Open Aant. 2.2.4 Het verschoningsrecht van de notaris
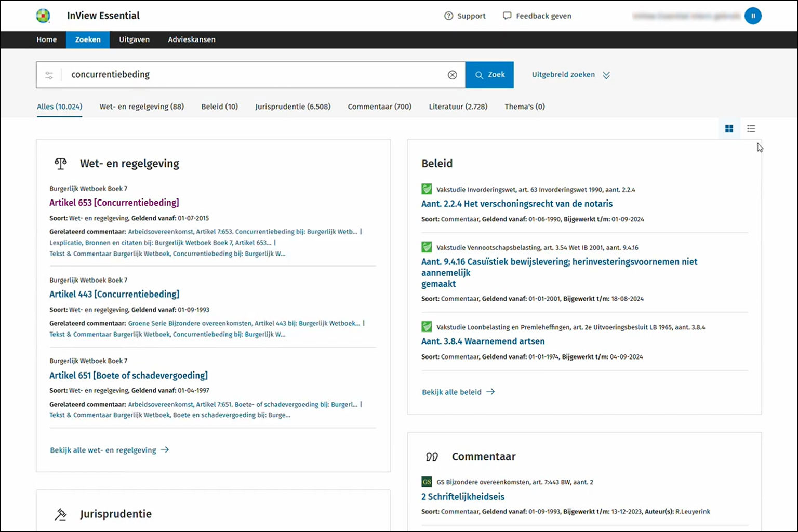Image resolution: width=798 pixels, height=532 pixels. click(517, 204)
